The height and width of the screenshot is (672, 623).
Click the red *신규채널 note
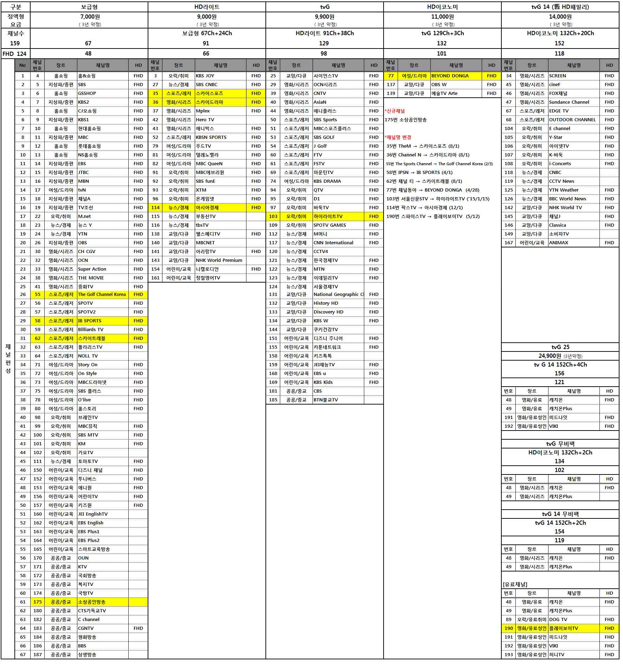[x=395, y=111]
